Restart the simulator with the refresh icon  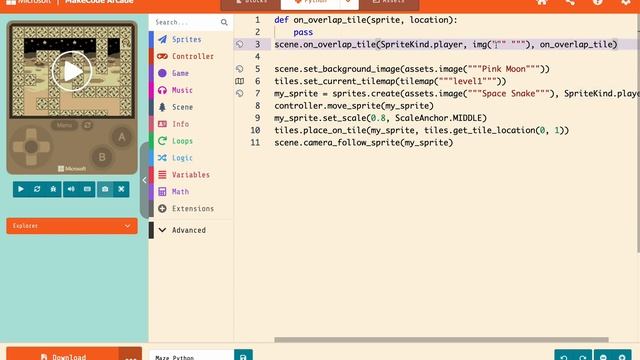tap(37, 189)
